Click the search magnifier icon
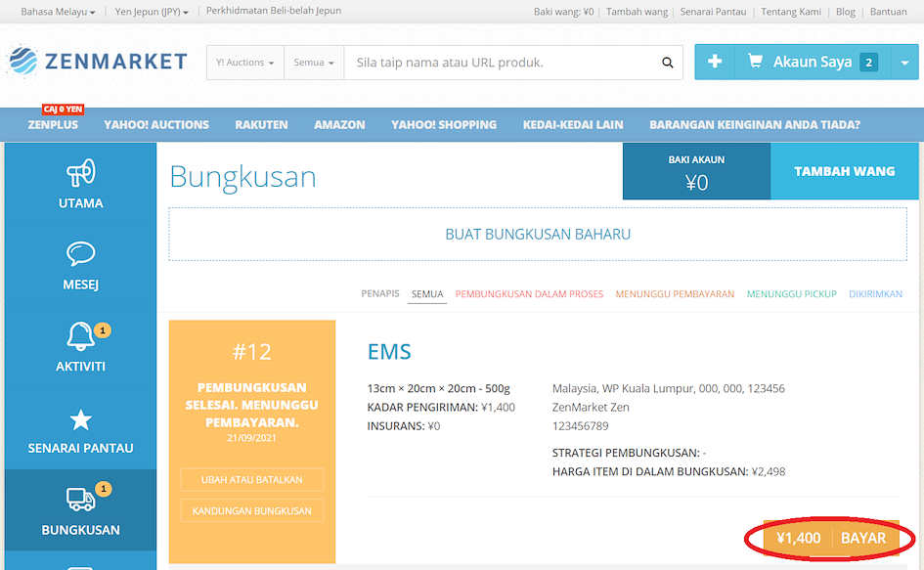Screen dimensions: 924x570 tap(667, 63)
